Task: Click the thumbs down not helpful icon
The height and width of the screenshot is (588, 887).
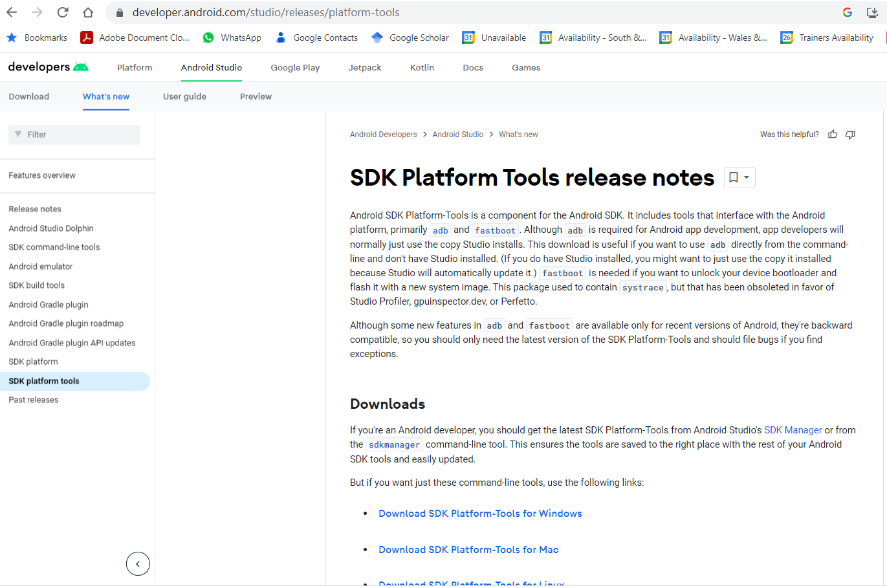Action: (851, 135)
